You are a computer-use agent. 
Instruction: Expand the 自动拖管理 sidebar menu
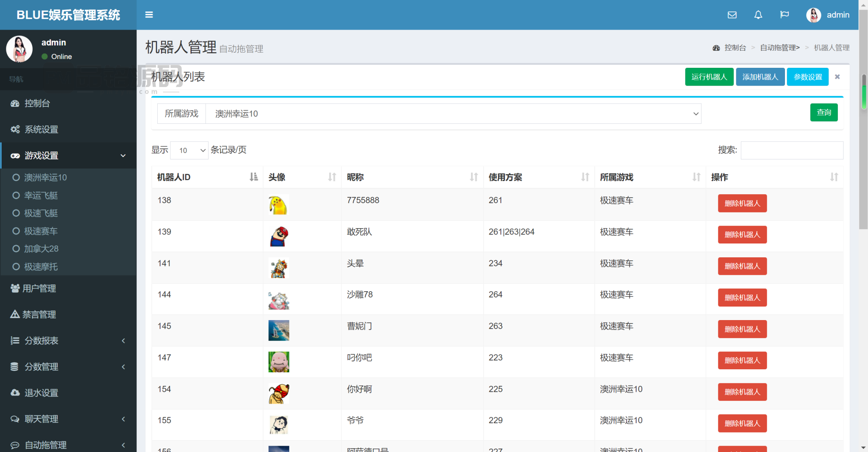pos(68,445)
